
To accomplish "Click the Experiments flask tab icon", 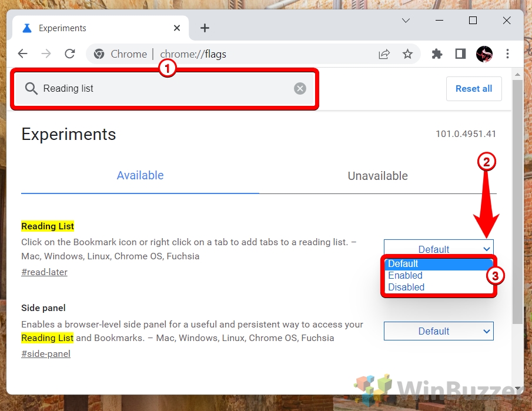I will 27,28.
